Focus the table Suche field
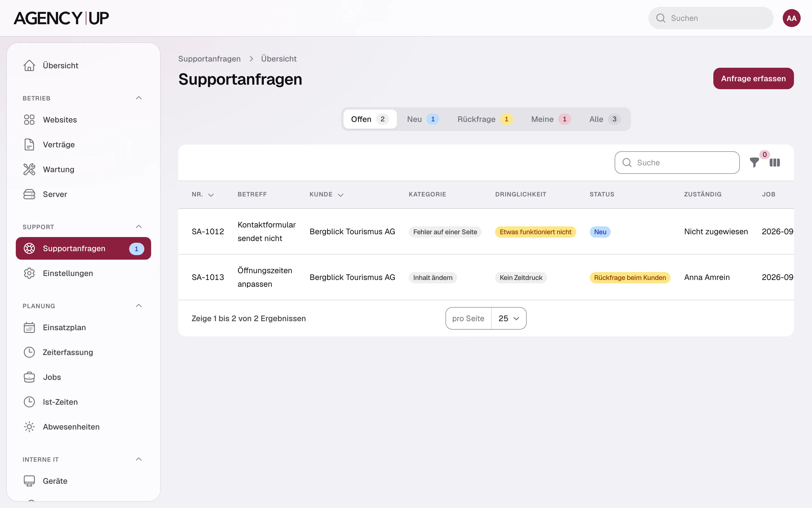 pos(677,163)
